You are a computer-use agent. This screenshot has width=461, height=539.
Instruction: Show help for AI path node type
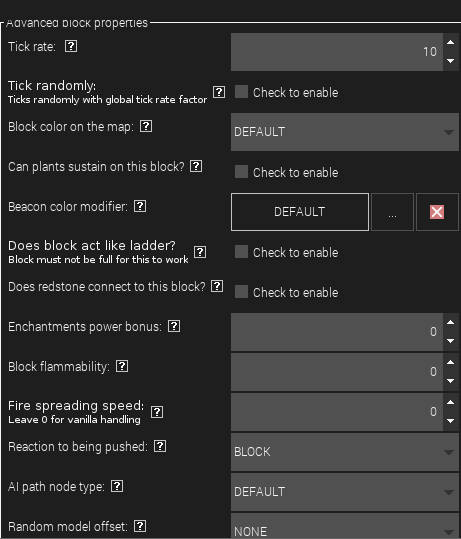tap(117, 486)
